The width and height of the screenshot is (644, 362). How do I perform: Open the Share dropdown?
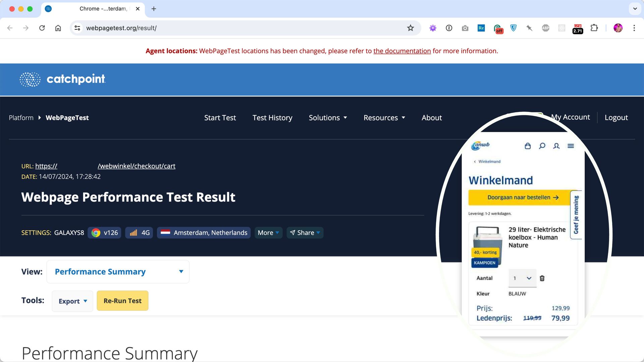point(305,233)
